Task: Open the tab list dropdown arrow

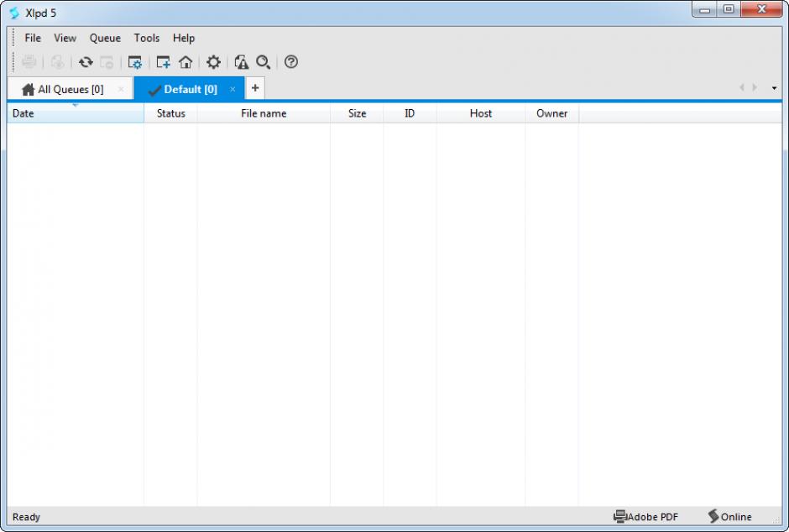Action: (774, 88)
